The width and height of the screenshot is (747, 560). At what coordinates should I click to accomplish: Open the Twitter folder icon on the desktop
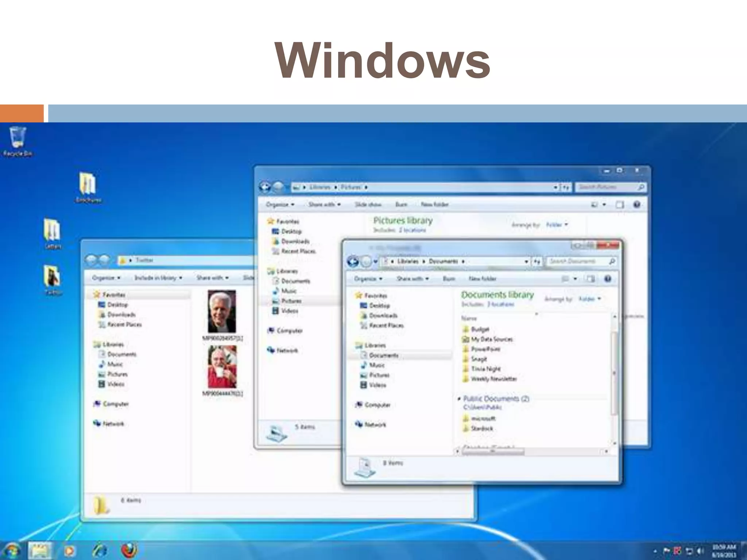click(x=53, y=280)
